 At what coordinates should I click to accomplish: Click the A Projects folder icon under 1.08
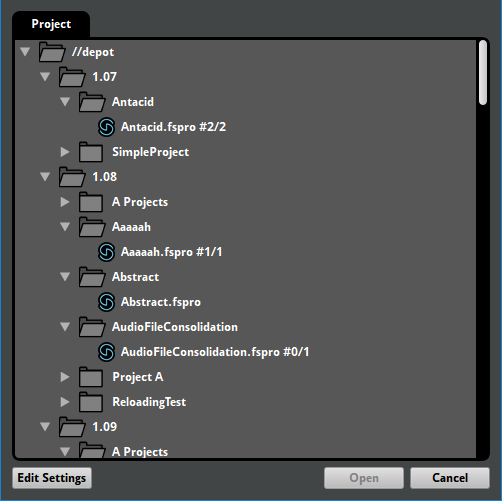pyautogui.click(x=91, y=202)
